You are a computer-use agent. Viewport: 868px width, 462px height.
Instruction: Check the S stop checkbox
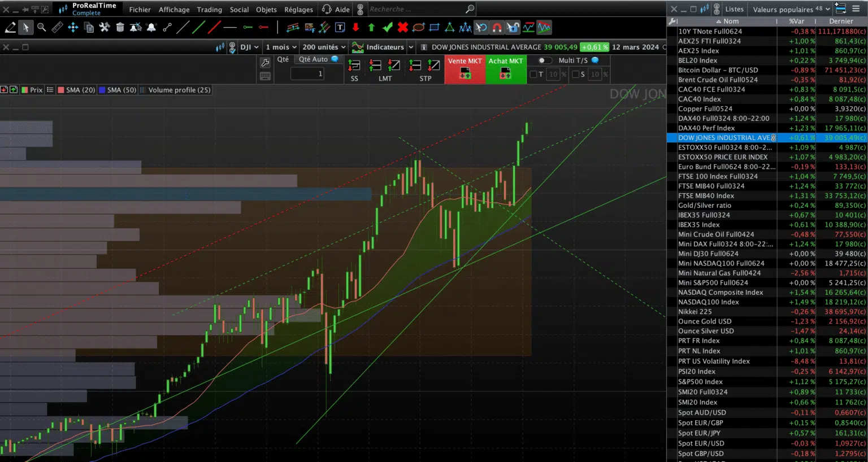pos(575,74)
